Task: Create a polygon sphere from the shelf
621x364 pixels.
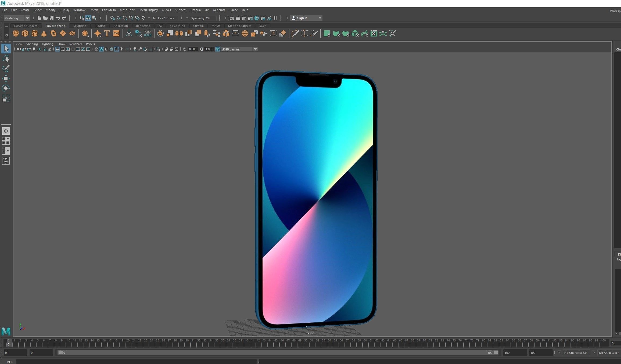Action: (16, 33)
